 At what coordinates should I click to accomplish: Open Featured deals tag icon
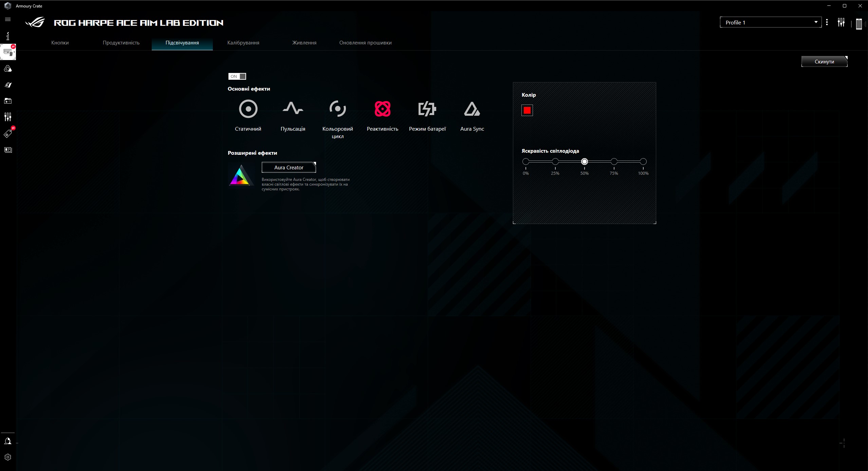[8, 134]
